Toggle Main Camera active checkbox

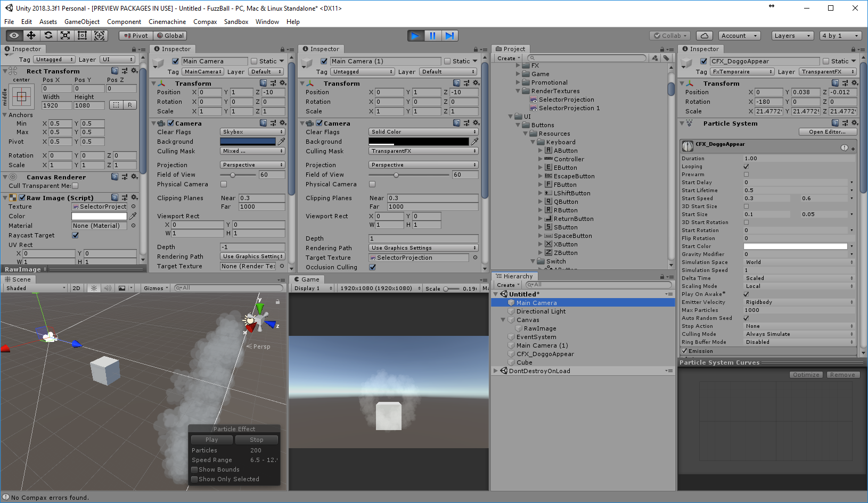(175, 61)
